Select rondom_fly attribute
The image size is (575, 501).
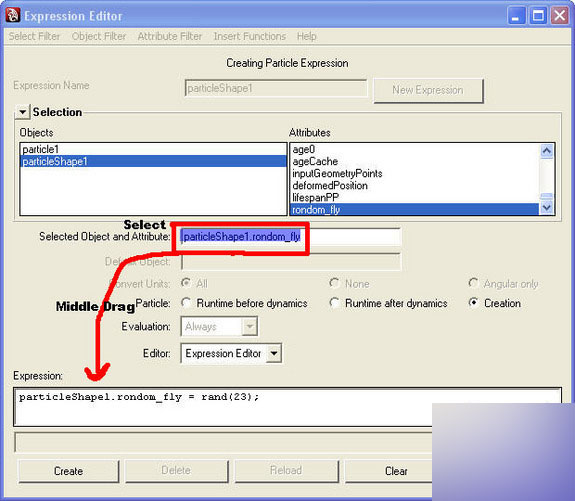tap(414, 209)
